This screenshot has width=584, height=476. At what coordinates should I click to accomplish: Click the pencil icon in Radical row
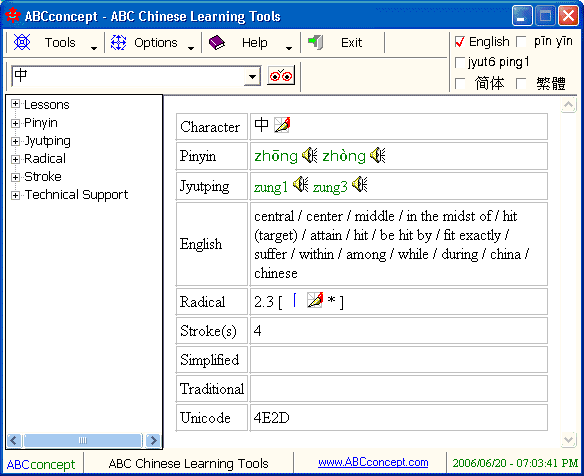tap(315, 300)
